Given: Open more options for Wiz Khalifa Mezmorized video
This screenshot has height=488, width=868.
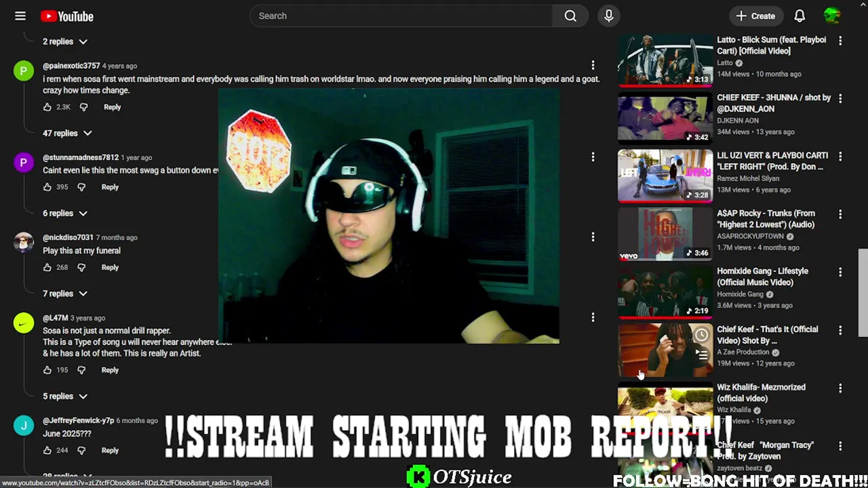Looking at the screenshot, I should [x=840, y=388].
